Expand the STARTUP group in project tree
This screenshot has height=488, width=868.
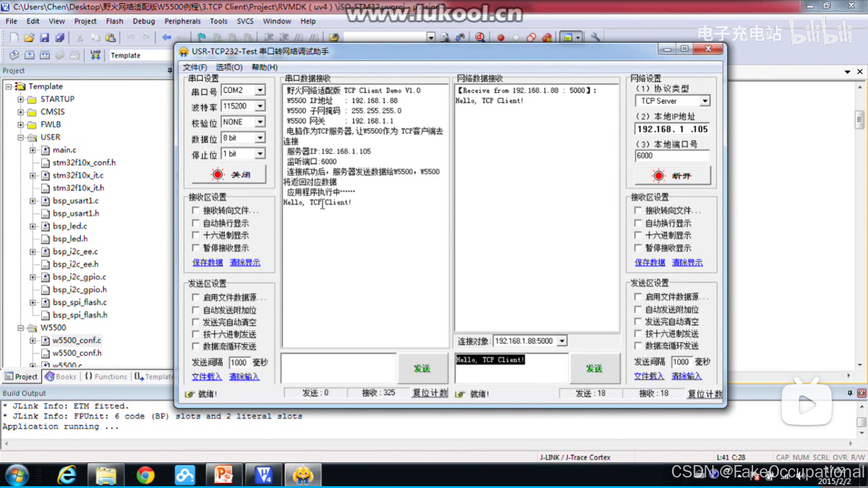pyautogui.click(x=20, y=99)
